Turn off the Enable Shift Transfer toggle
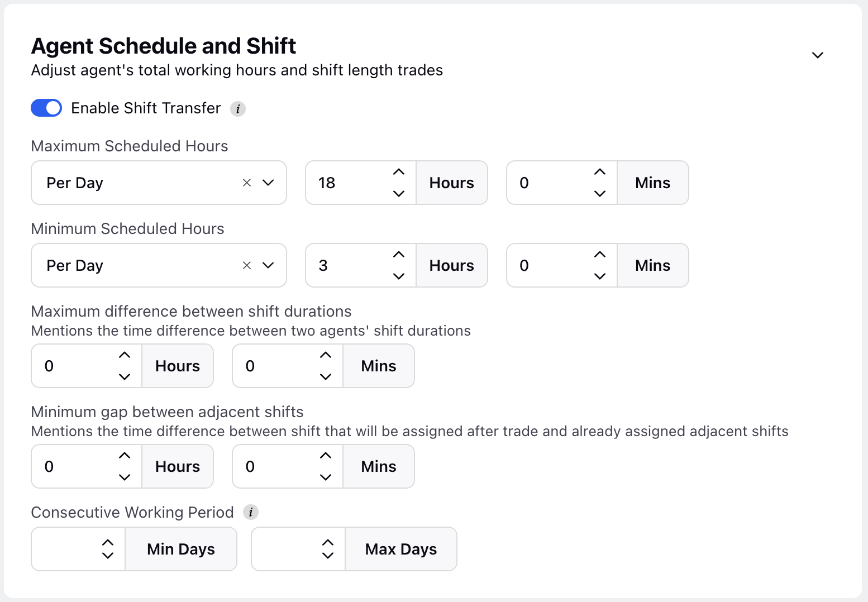 pyautogui.click(x=46, y=108)
